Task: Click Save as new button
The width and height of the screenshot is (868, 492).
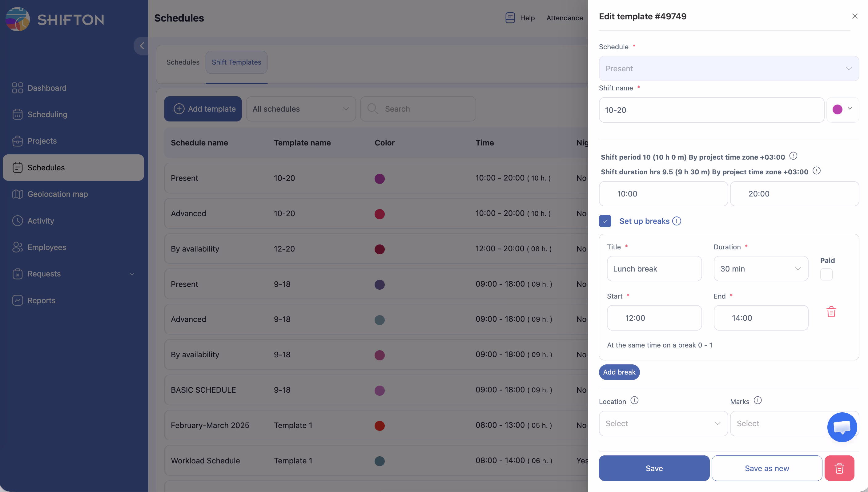Action: [x=766, y=468]
